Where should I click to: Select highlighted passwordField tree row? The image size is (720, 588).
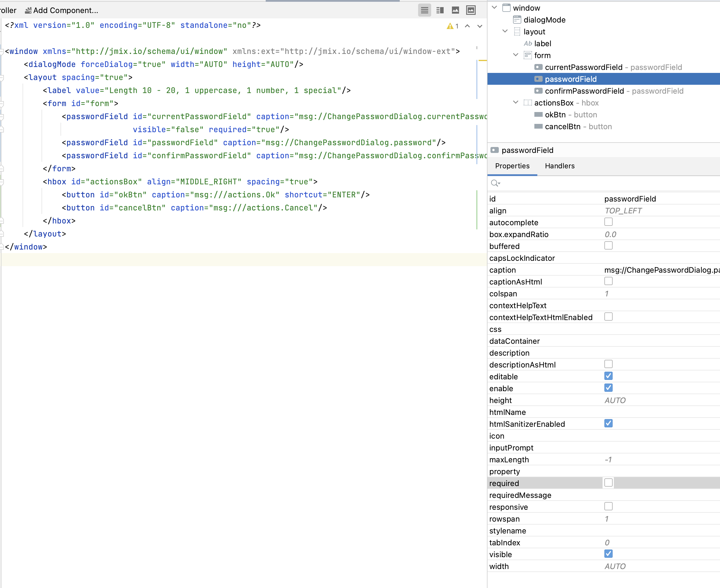point(603,79)
